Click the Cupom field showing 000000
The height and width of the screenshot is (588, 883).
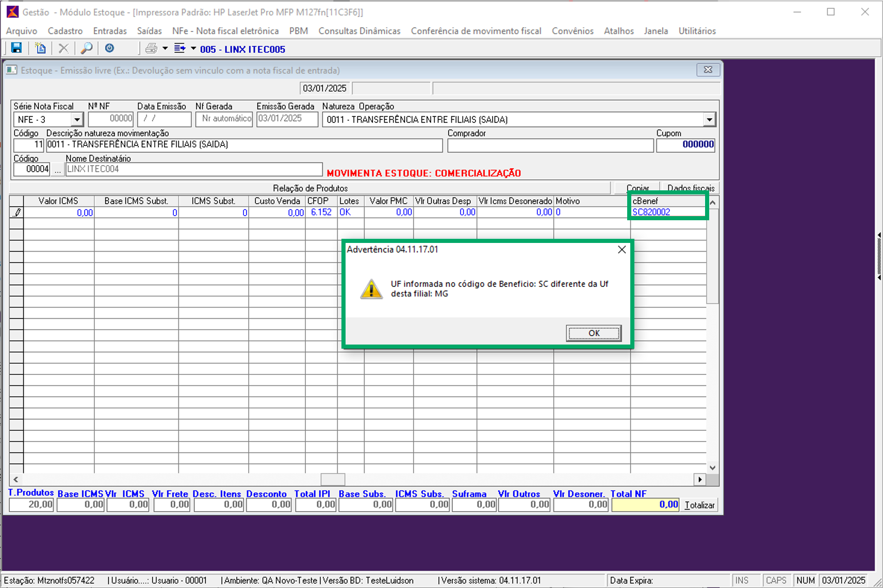point(686,145)
